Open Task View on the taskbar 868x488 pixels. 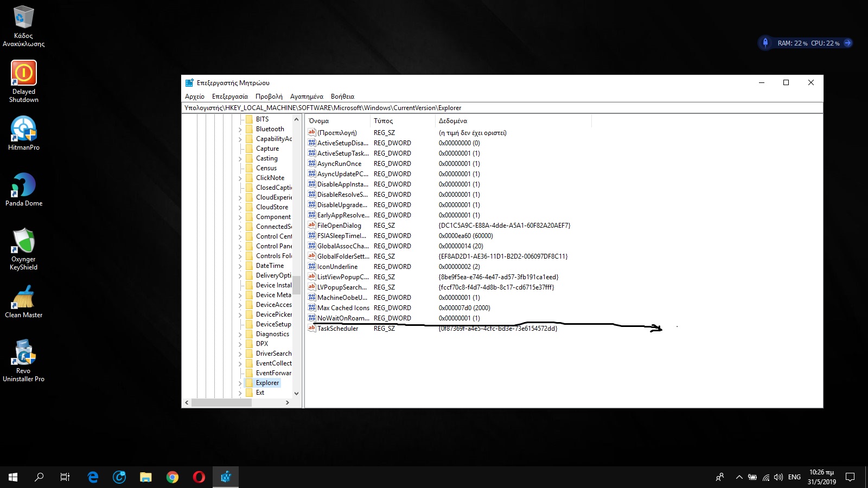tap(65, 477)
